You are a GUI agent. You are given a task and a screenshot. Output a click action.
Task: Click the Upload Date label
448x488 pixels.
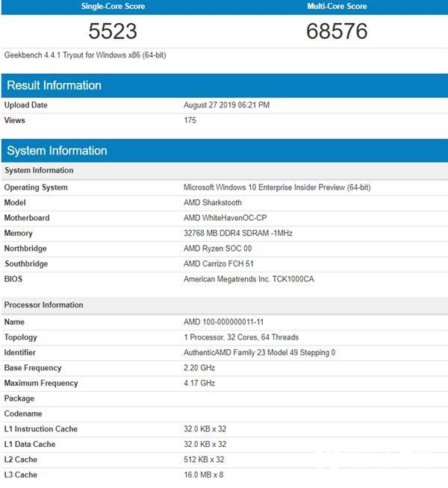[x=26, y=105]
